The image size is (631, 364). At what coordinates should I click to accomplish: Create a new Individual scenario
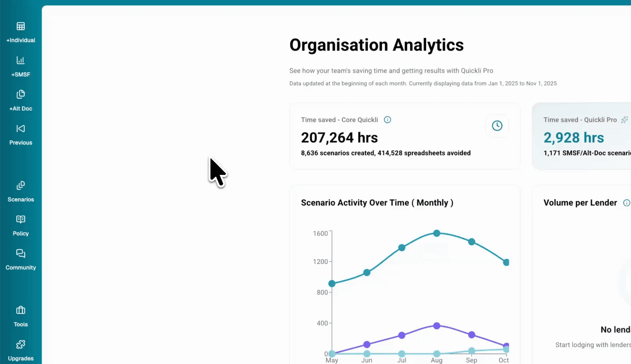coord(21,32)
